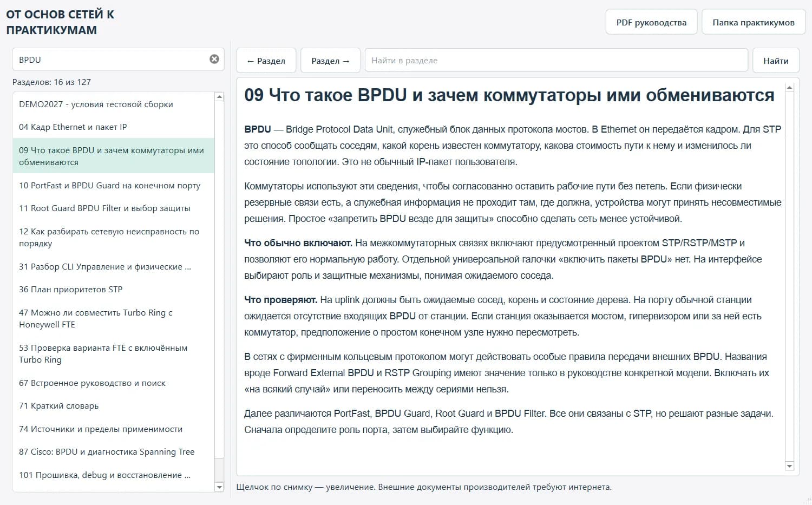
Task: Click the ОТ ОСНОВ СЕТЕЙ К ПРАКТИКУМАМ title
Action: pyautogui.click(x=60, y=22)
